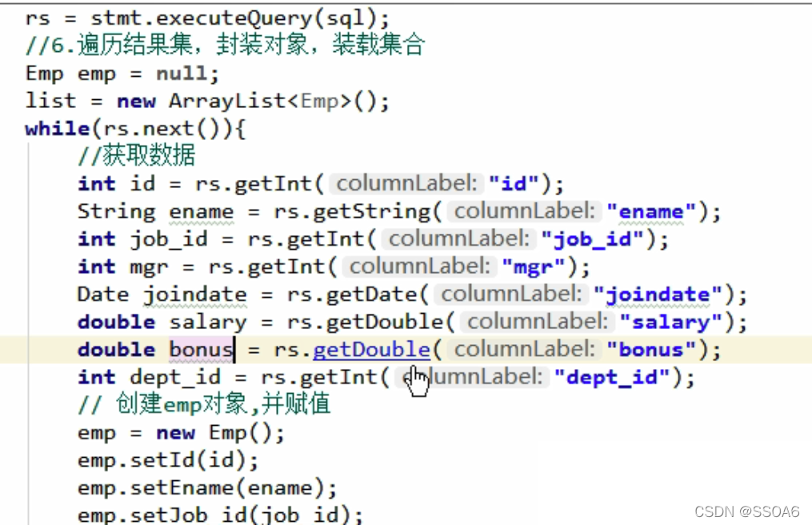Click new Emp() constructor call
Screen dimensions: 812x525
pos(214,433)
